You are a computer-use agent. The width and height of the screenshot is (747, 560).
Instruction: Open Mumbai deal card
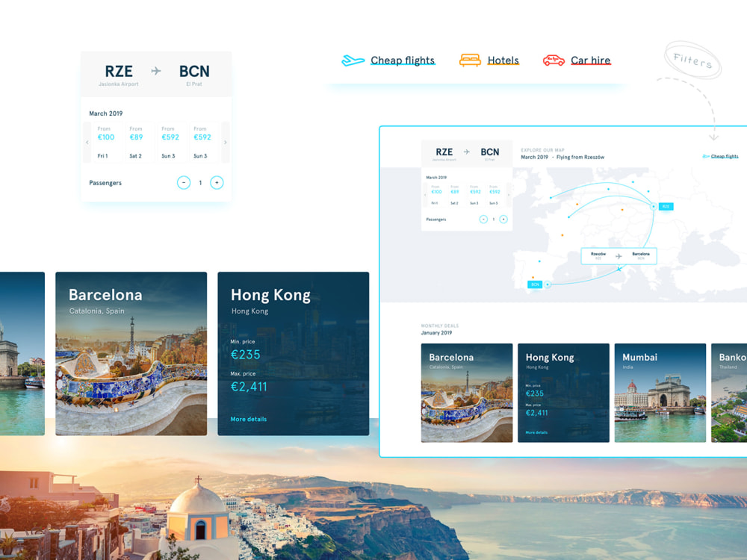pyautogui.click(x=660, y=393)
